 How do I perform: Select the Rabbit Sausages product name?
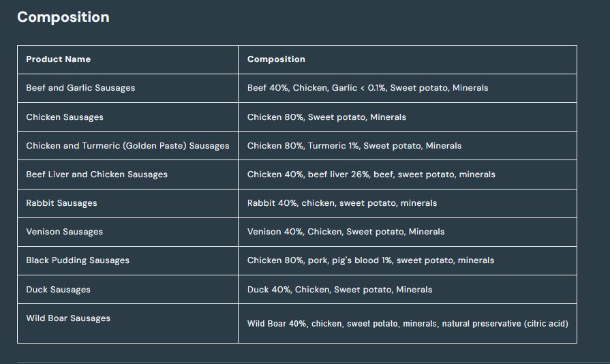click(61, 203)
